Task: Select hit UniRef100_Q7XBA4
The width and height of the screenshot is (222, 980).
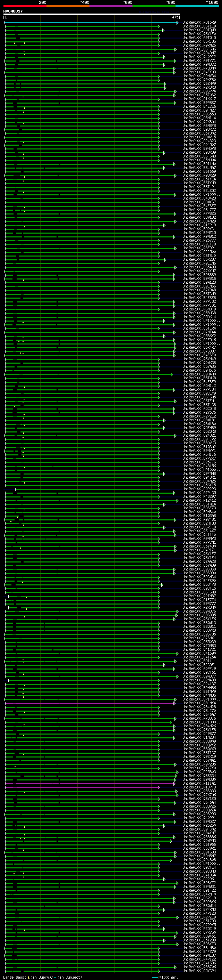Action: pos(199,122)
